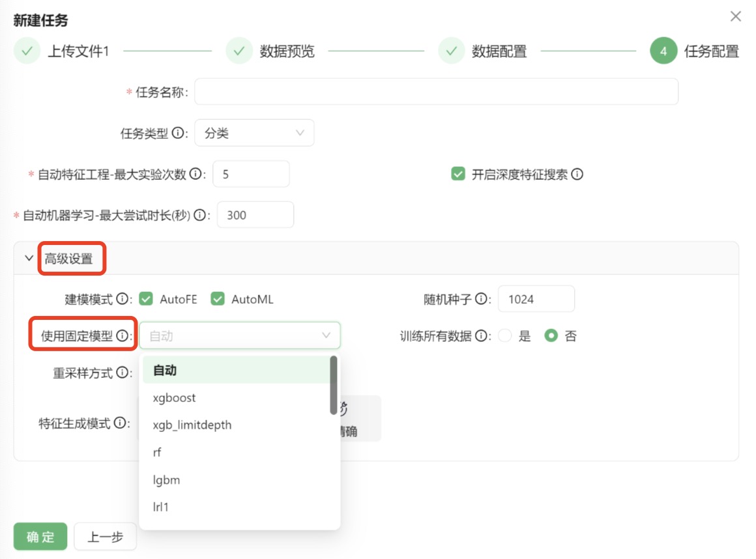Uncheck the AutoFE checkbox
756x559 pixels.
(147, 299)
